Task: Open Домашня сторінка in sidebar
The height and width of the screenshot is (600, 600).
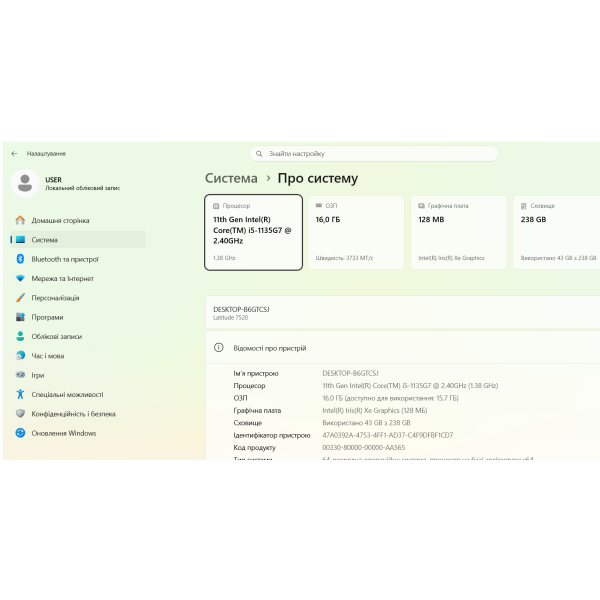Action: tap(78, 220)
